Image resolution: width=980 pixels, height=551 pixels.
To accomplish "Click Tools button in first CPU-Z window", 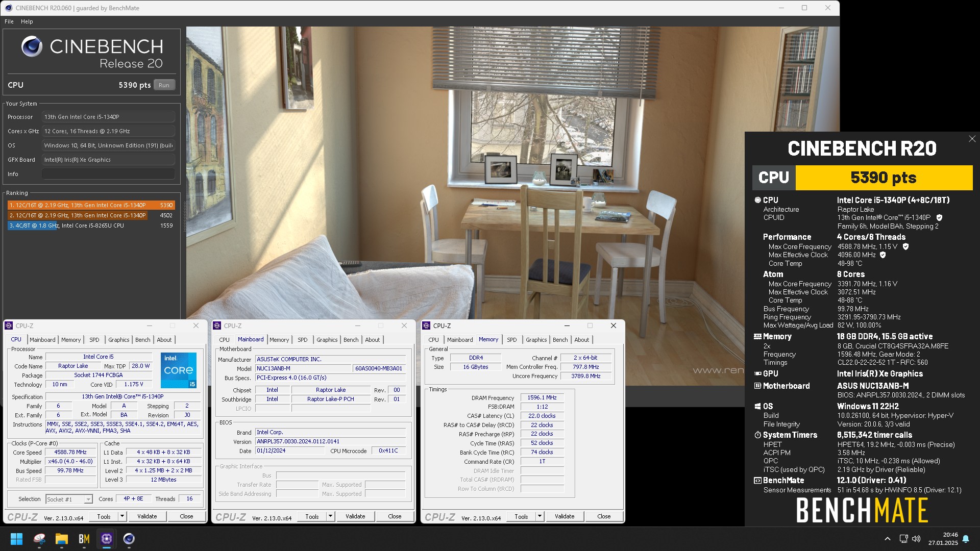I will click(x=104, y=516).
